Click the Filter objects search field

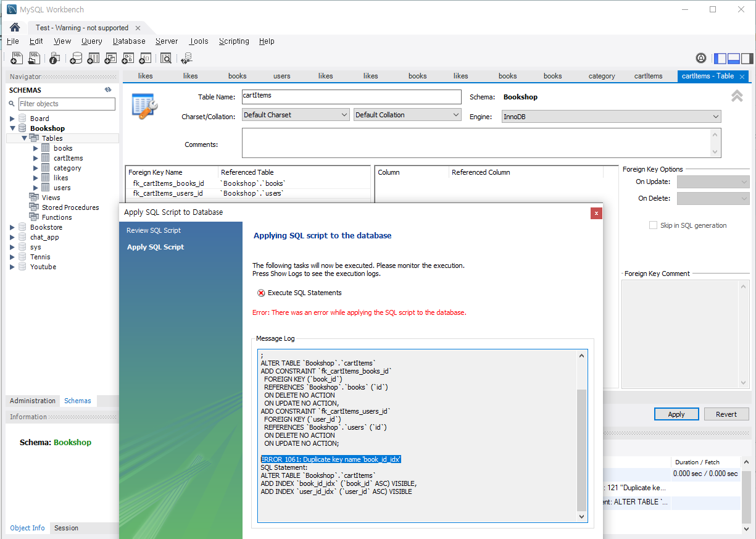tap(67, 104)
